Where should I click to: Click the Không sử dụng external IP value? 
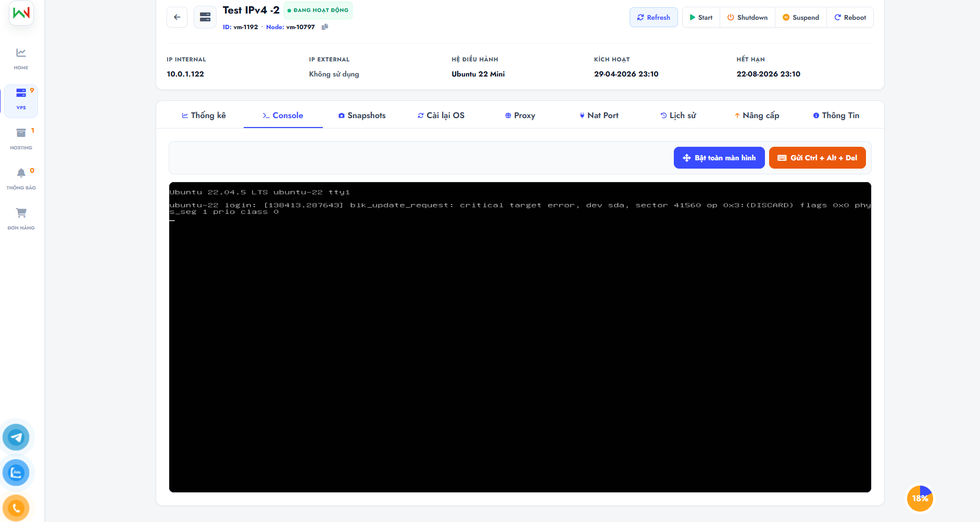click(x=334, y=74)
